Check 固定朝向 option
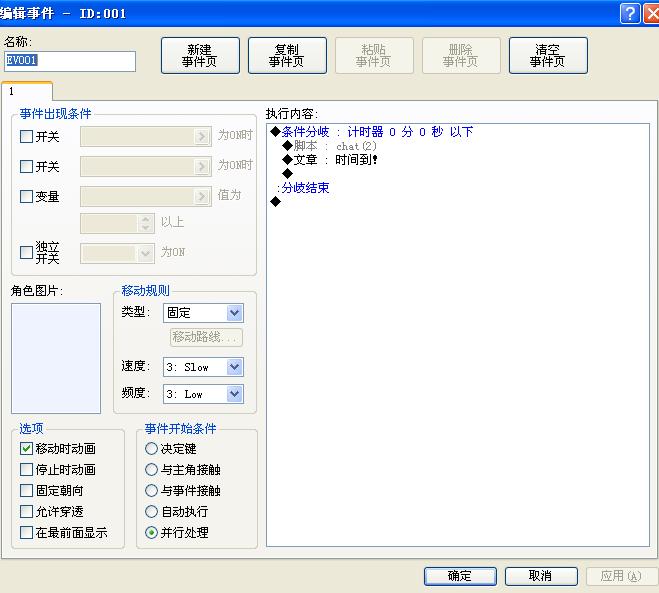The image size is (659, 593). [x=26, y=490]
